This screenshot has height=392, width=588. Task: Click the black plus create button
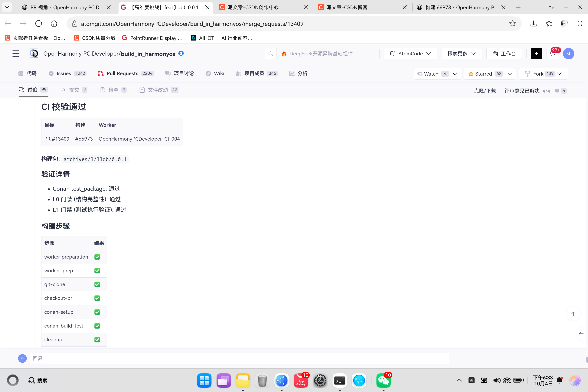pyautogui.click(x=537, y=54)
